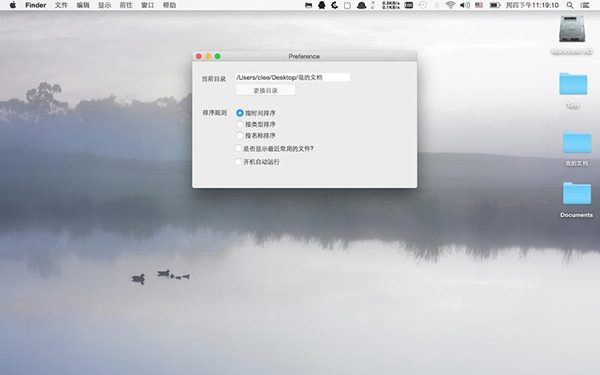This screenshot has width=600, height=375.
Task: Open the 前往 menu
Action: 126,5
